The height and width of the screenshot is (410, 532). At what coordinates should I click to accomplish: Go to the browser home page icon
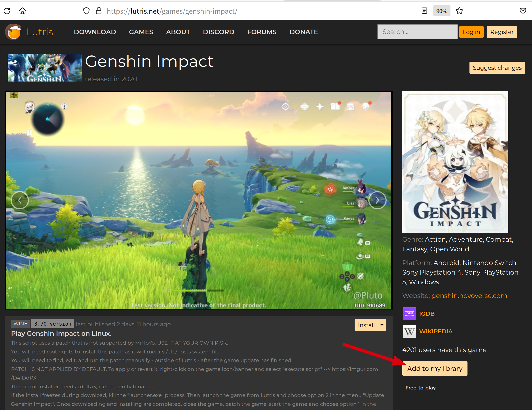click(22, 11)
